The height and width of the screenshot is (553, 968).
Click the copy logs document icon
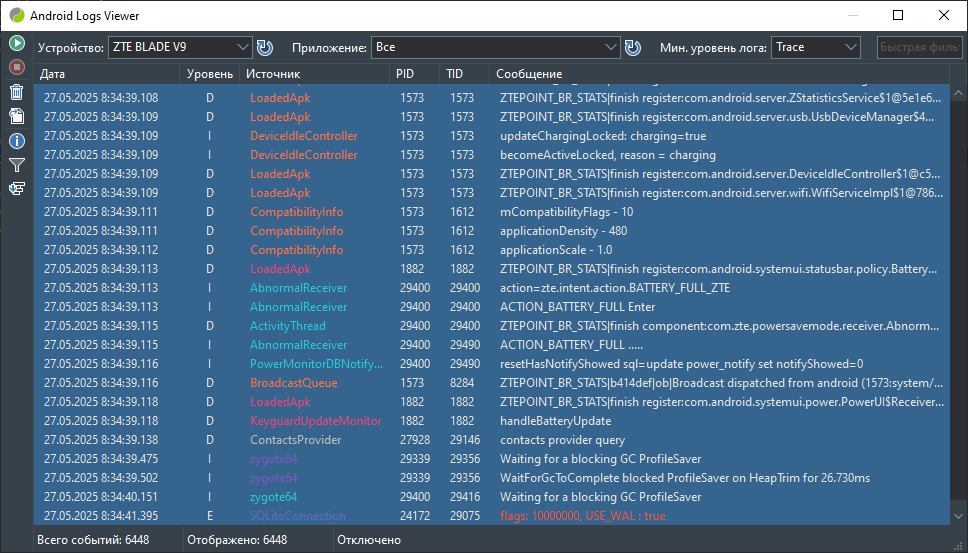(16, 116)
